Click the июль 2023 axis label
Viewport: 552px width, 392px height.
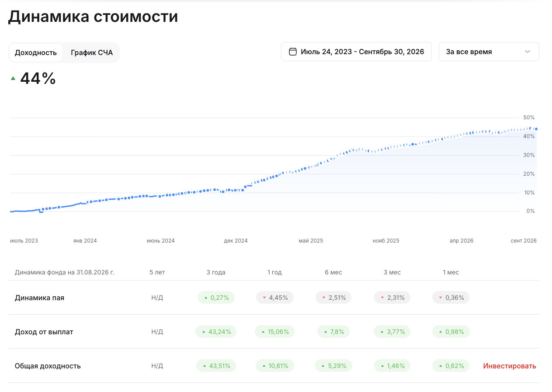(24, 241)
